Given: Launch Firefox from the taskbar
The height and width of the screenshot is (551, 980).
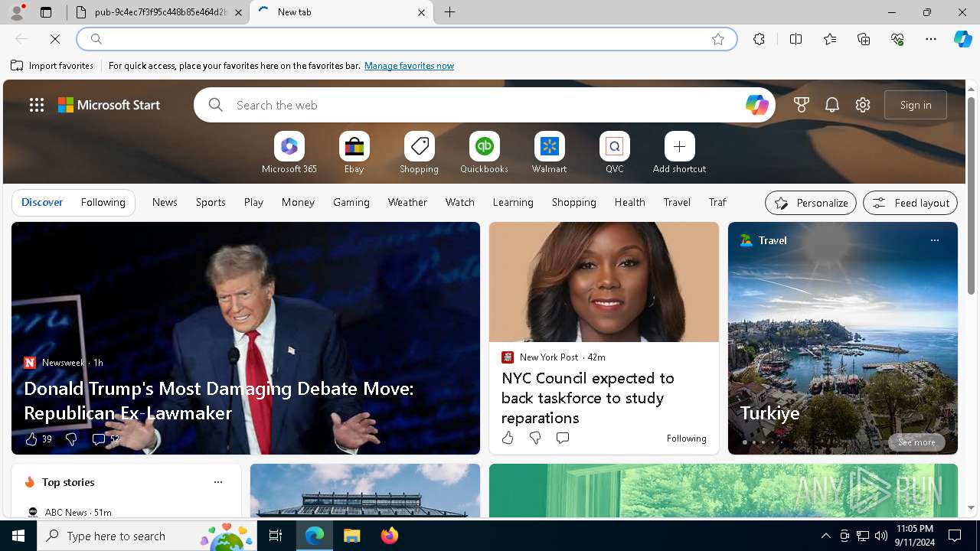Looking at the screenshot, I should click(389, 536).
